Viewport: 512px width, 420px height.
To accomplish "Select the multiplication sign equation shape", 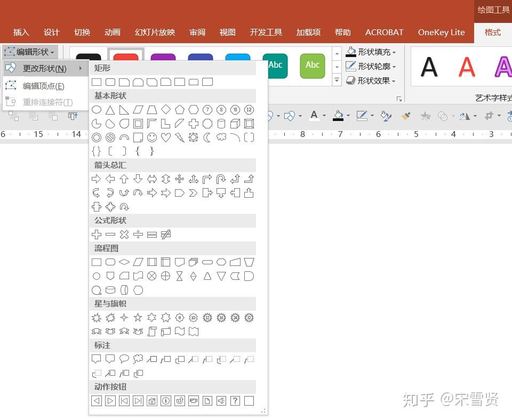I will click(x=124, y=235).
